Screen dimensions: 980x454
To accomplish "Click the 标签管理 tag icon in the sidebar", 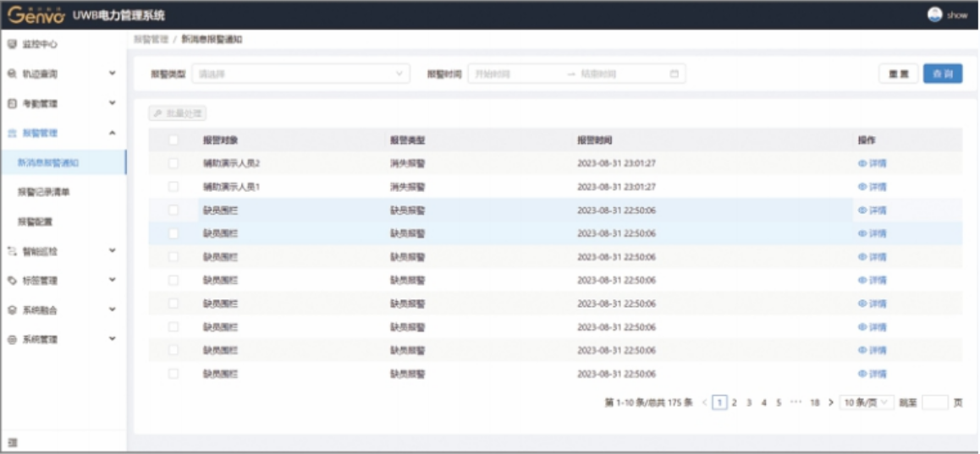I will tap(12, 281).
